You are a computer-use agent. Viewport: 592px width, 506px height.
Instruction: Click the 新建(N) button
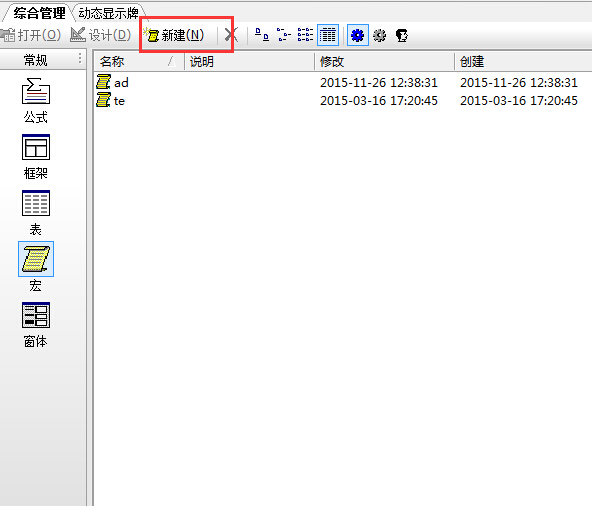click(176, 35)
